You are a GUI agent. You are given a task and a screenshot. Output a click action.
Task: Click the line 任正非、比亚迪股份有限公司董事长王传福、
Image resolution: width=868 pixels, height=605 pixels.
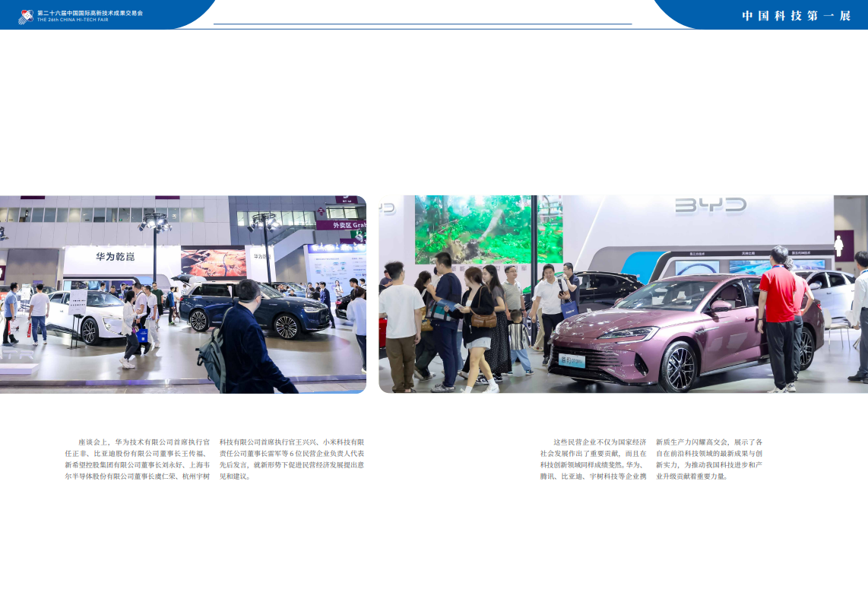pos(136,453)
